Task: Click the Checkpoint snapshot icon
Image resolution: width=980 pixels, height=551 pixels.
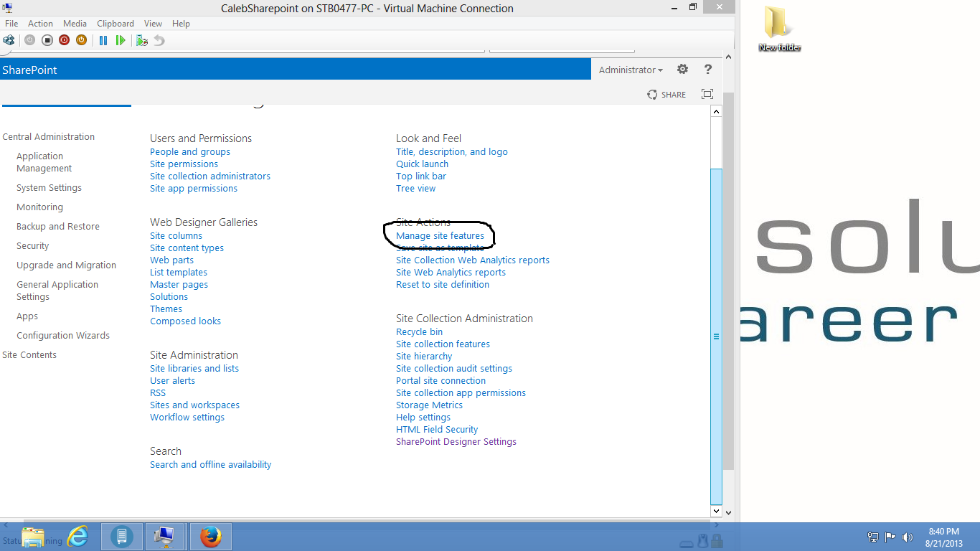Action: [142, 40]
